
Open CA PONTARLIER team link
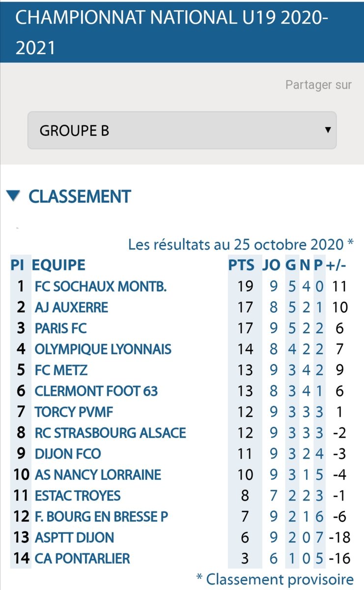point(83,558)
